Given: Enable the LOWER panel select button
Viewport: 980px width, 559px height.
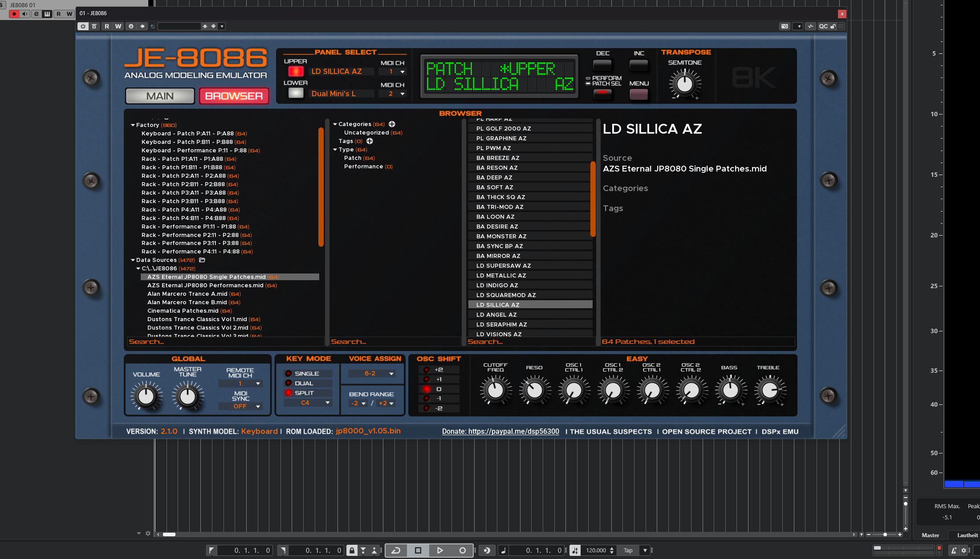Looking at the screenshot, I should click(296, 93).
